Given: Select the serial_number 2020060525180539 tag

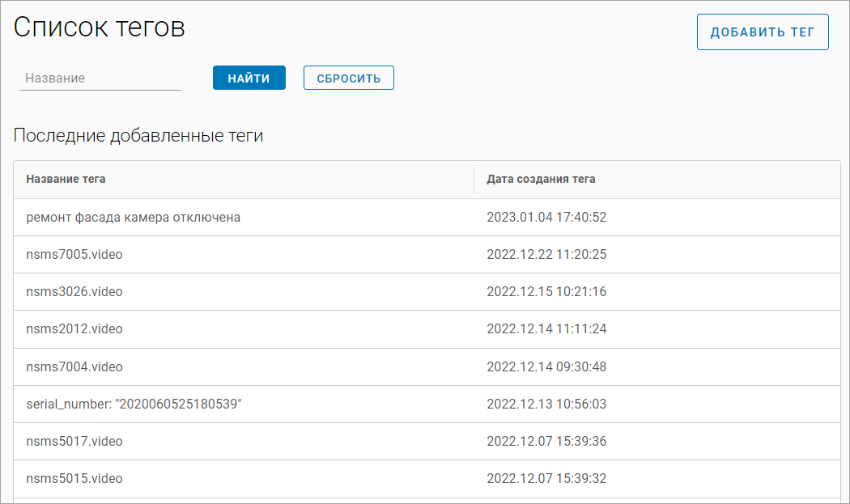Looking at the screenshot, I should (134, 404).
